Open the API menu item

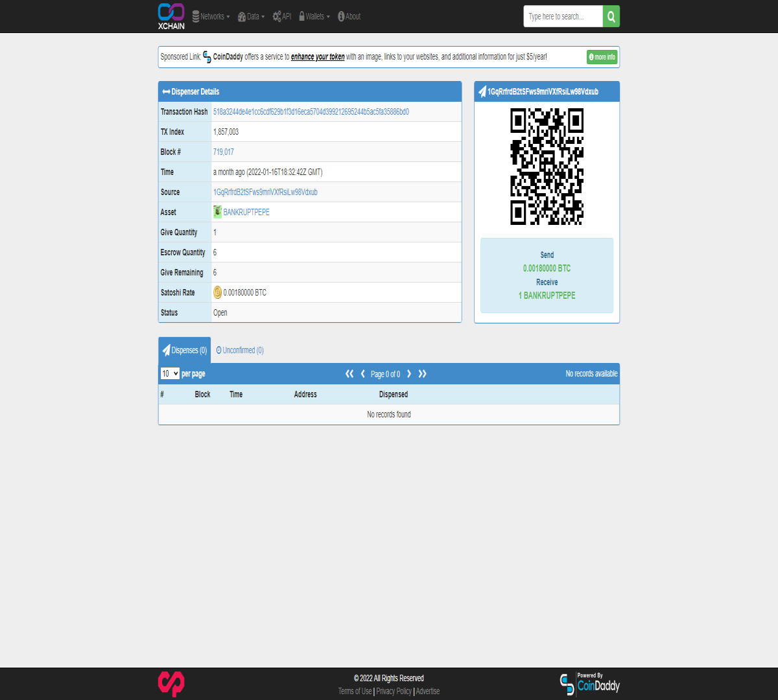tap(282, 16)
